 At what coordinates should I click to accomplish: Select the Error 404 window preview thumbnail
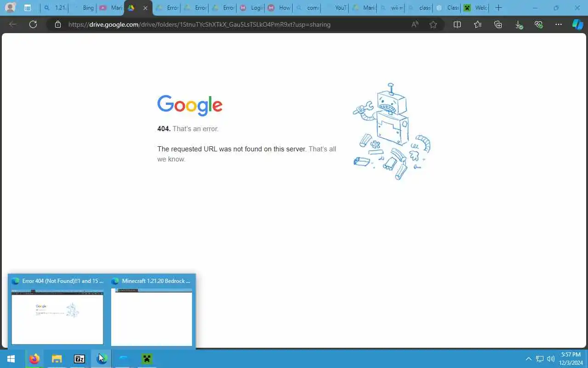point(57,317)
